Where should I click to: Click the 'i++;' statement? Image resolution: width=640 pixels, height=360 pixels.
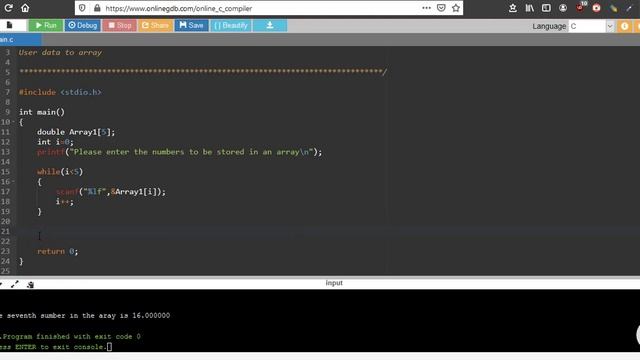[64, 202]
